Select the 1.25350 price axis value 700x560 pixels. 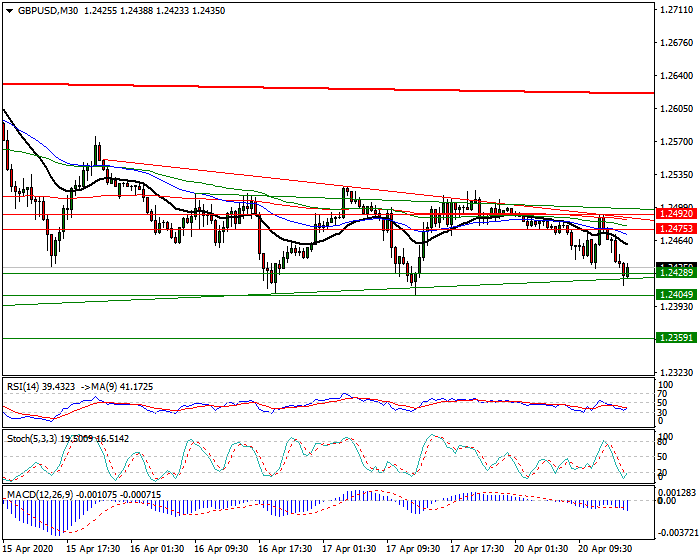coord(676,175)
